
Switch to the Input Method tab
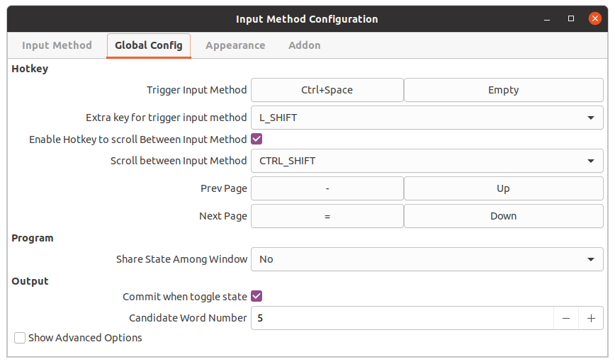pyautogui.click(x=57, y=45)
